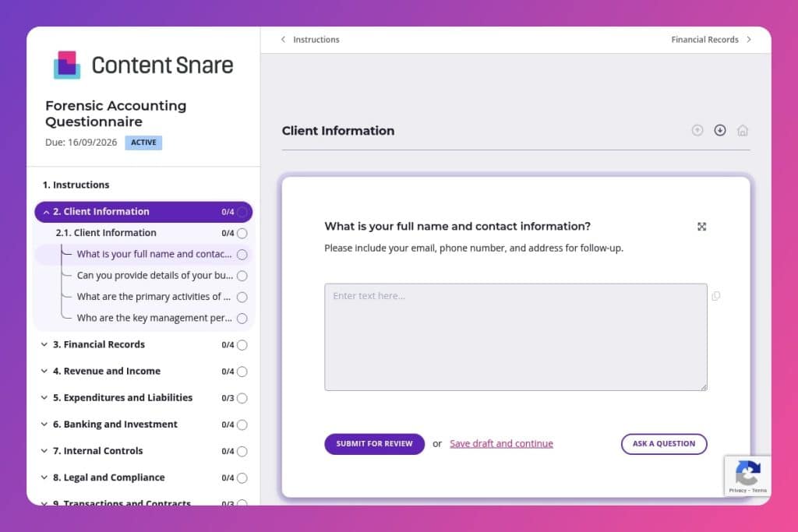The image size is (798, 532).
Task: Click the left chevron before Instructions
Action: coord(283,39)
